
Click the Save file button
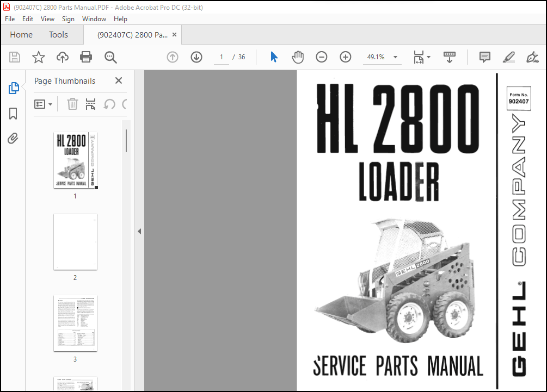pyautogui.click(x=14, y=57)
